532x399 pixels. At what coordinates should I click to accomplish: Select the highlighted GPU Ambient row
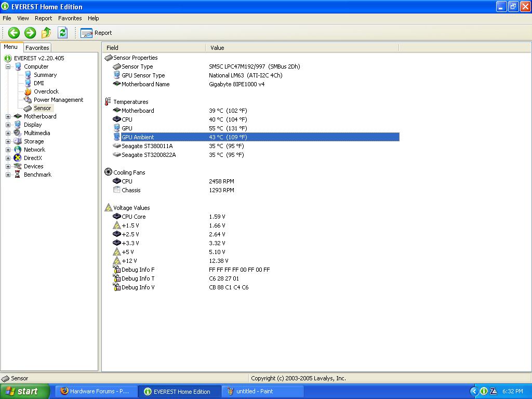(256, 137)
